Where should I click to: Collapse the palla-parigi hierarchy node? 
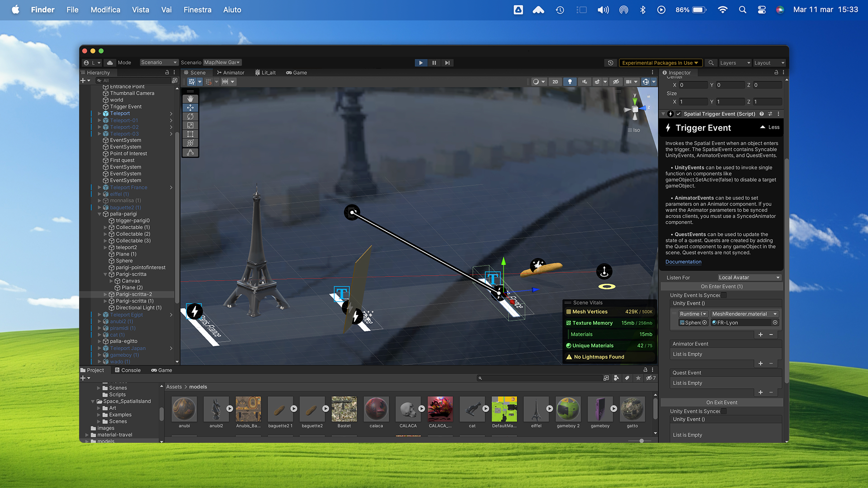pos(99,214)
